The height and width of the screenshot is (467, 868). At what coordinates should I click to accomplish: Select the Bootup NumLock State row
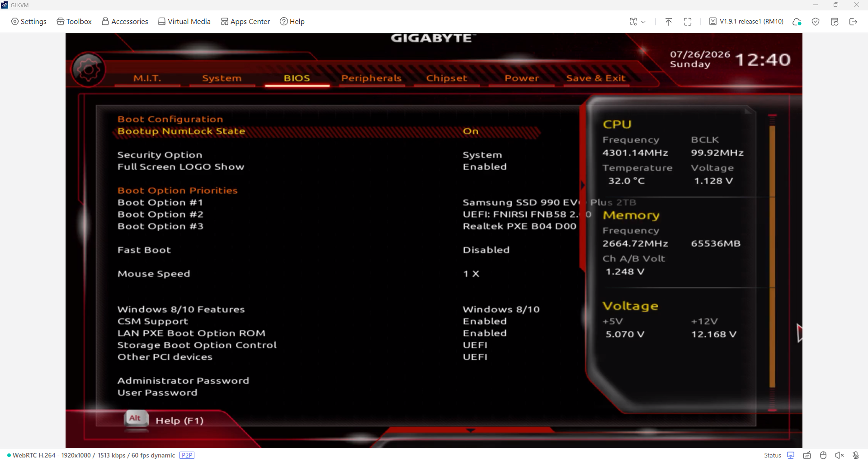tap(326, 131)
